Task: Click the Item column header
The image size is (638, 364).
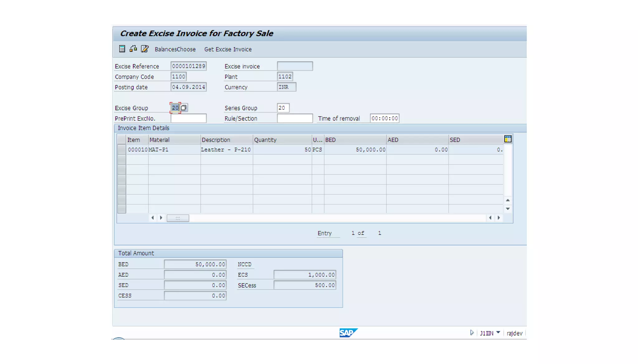Action: click(137, 140)
